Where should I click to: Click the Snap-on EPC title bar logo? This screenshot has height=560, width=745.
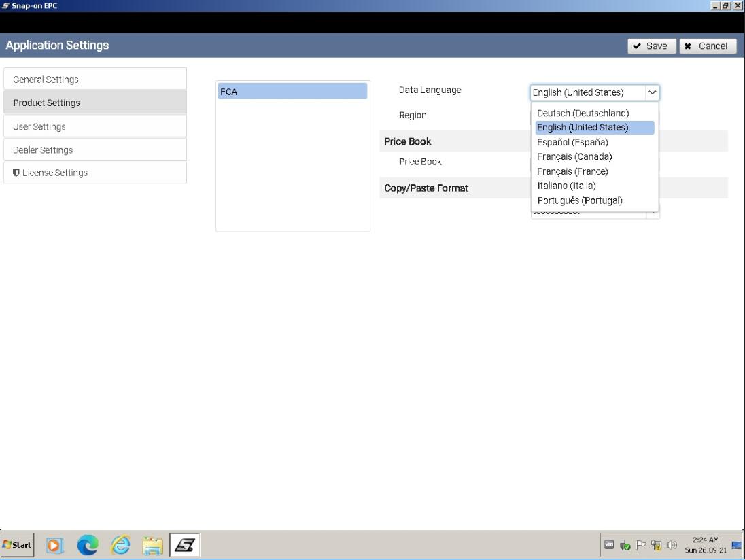pyautogui.click(x=5, y=5)
